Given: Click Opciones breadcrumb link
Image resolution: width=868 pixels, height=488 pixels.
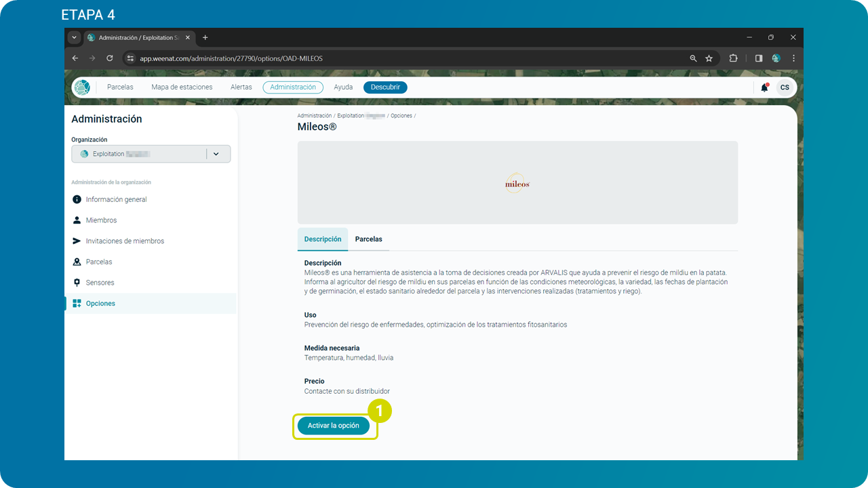Looking at the screenshot, I should point(401,116).
